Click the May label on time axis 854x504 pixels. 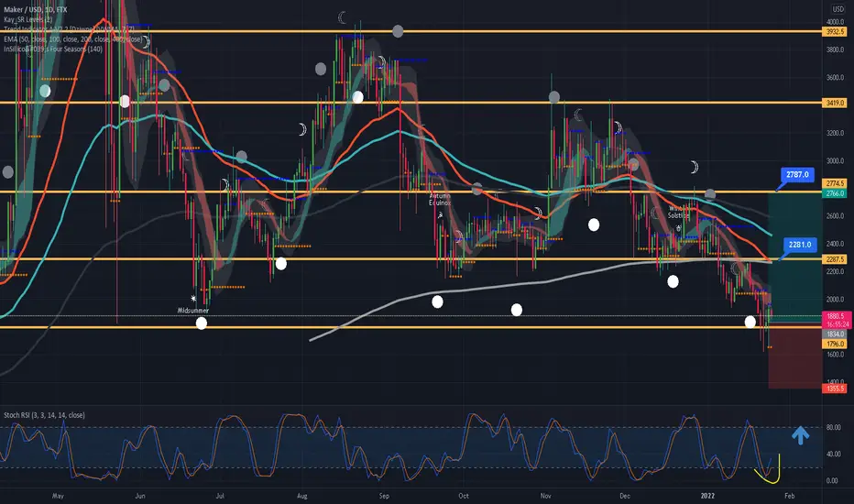(x=58, y=496)
